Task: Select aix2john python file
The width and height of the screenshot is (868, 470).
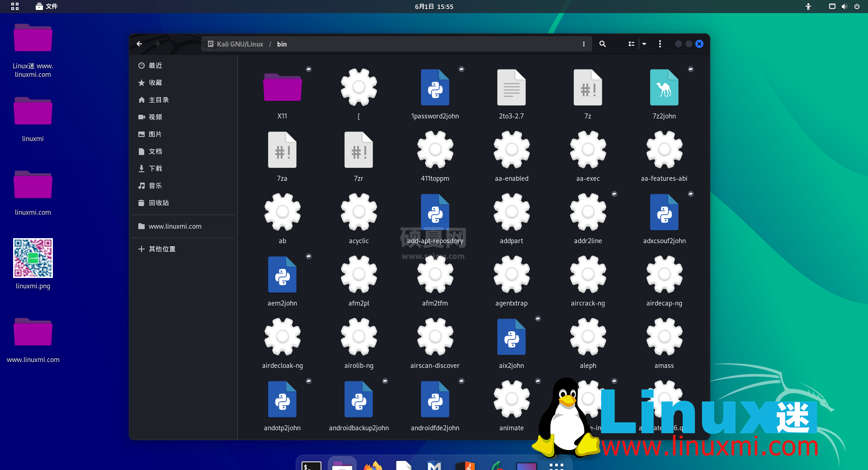Action: [x=511, y=343]
